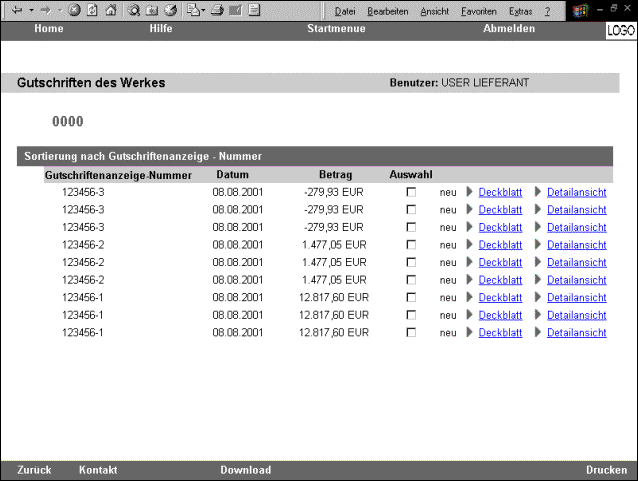Screen dimensions: 638x481
Task: Click the plant number 0000 text
Action: pyautogui.click(x=68, y=121)
